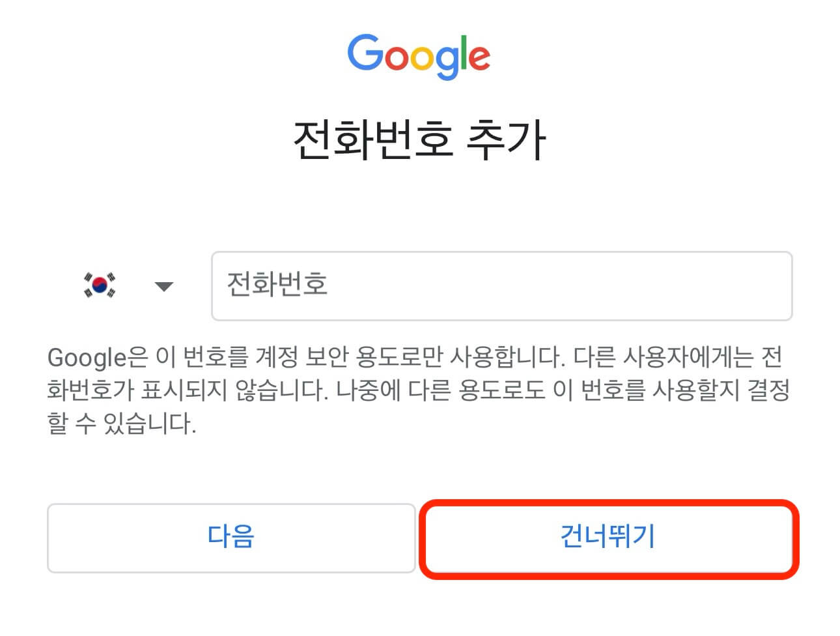The width and height of the screenshot is (840, 636).
Task: Tap the flag symbol left of the dropdown arrow
Action: click(x=99, y=285)
